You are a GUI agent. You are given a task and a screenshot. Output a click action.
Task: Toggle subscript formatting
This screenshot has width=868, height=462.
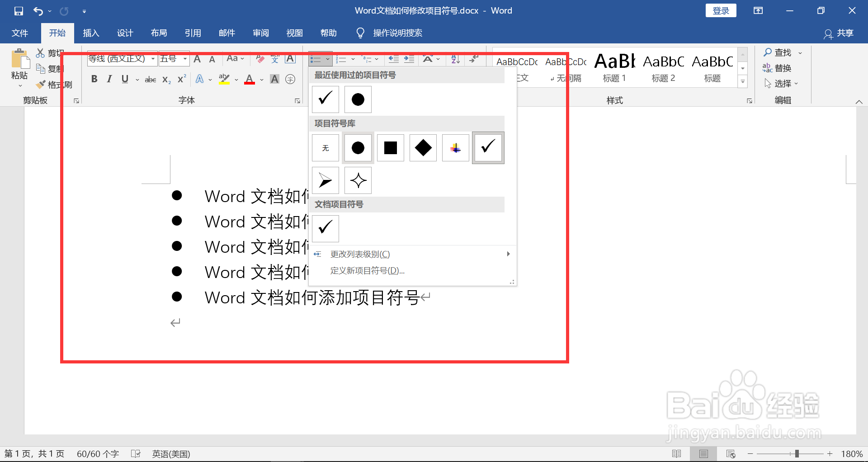(166, 80)
